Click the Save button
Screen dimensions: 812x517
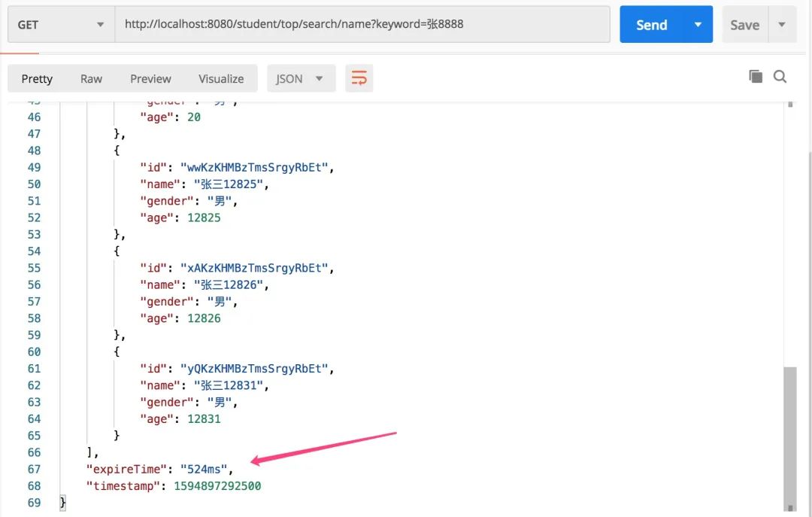pyautogui.click(x=744, y=25)
